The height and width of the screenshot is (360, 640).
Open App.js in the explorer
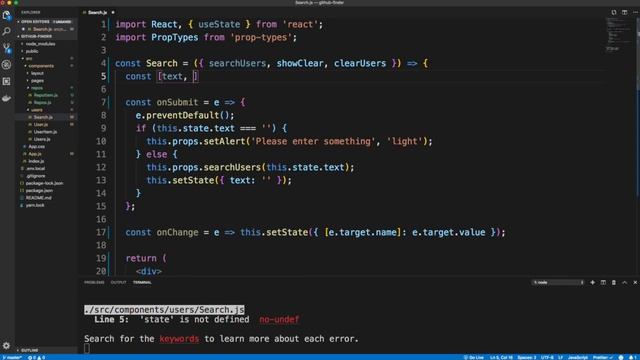click(35, 154)
